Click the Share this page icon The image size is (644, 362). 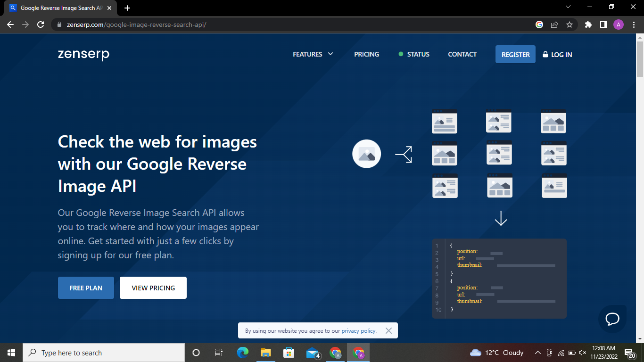[554, 25]
